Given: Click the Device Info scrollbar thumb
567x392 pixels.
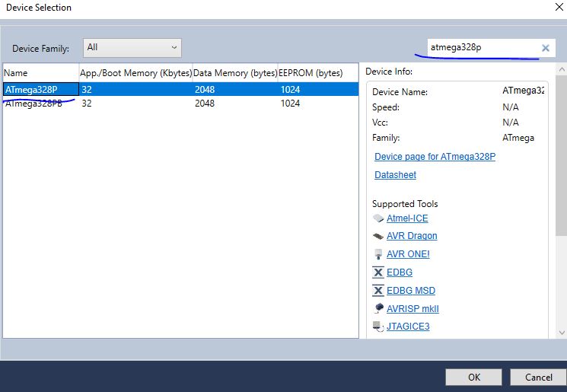Looking at the screenshot, I should click(561, 156).
